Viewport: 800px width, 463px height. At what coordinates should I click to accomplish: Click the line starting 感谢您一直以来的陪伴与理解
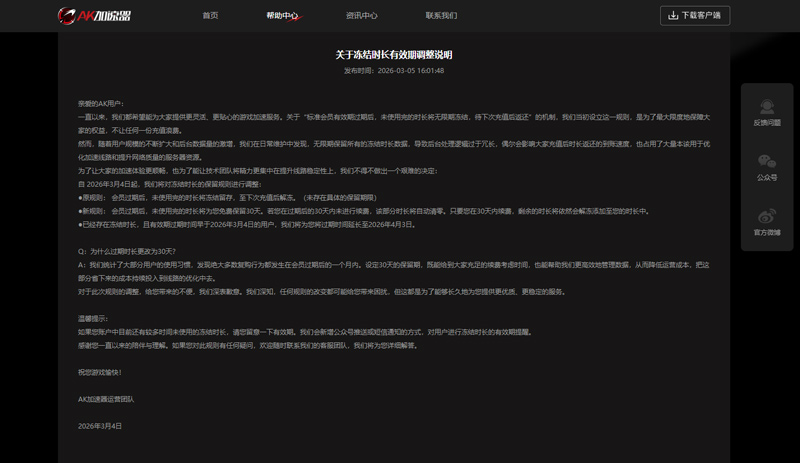(x=249, y=346)
